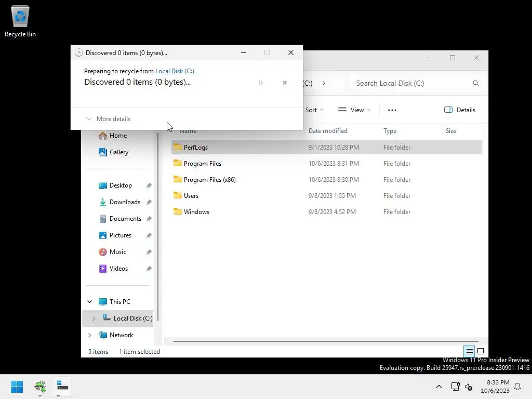
Task: Open Downloads in quick access
Action: [x=125, y=202]
